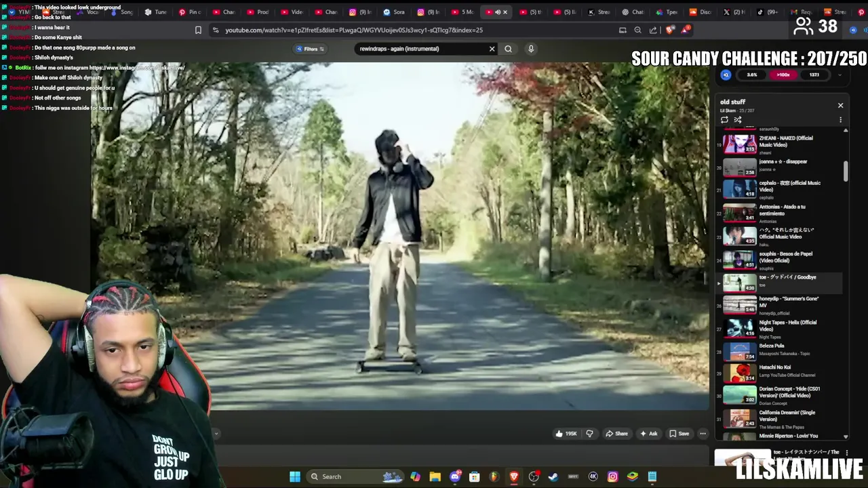Open more actions menu beside Save

pos(703,434)
